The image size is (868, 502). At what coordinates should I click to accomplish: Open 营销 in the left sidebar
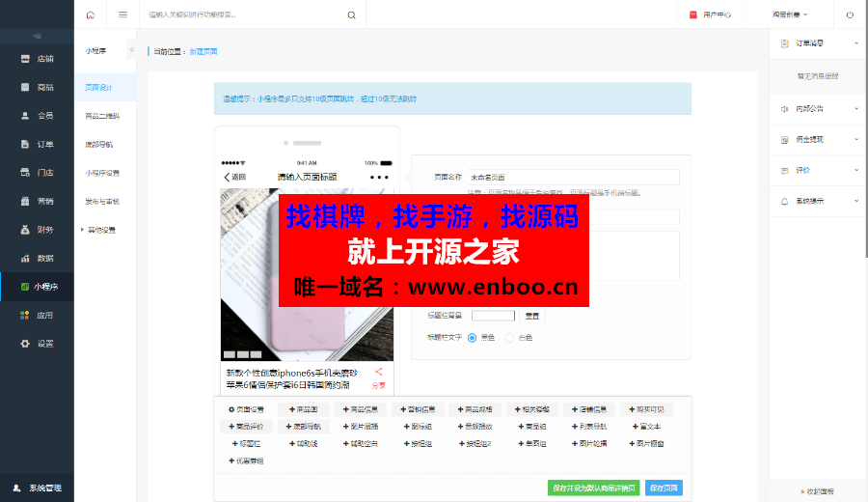click(37, 201)
